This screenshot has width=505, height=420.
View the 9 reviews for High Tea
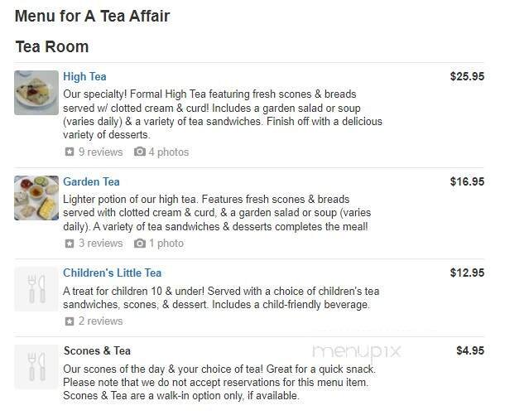[100, 152]
